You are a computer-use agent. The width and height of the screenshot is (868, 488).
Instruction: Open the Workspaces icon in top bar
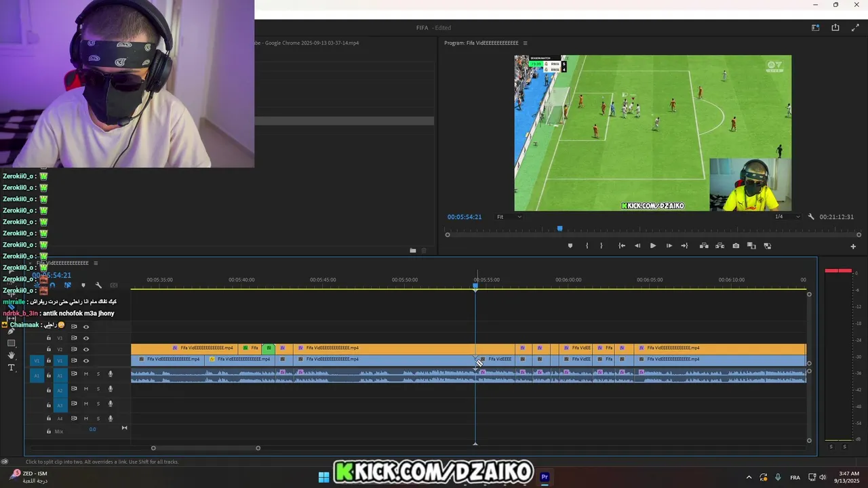click(816, 28)
